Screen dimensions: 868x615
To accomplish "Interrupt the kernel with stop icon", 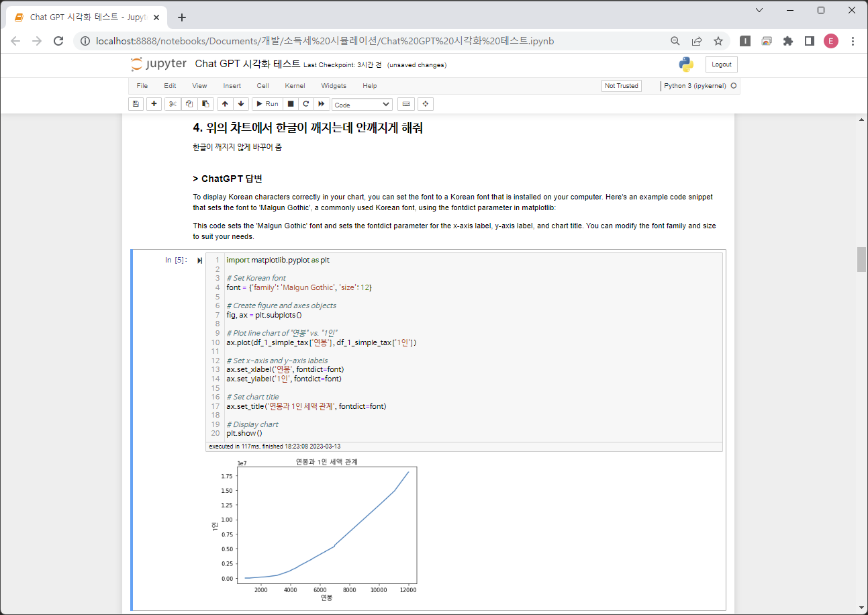I will (291, 104).
